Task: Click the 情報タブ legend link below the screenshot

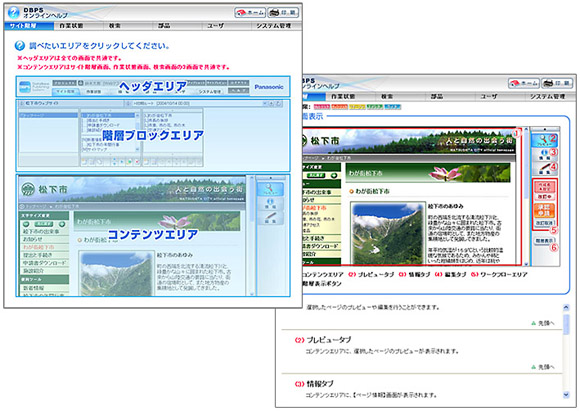Action: pyautogui.click(x=414, y=274)
